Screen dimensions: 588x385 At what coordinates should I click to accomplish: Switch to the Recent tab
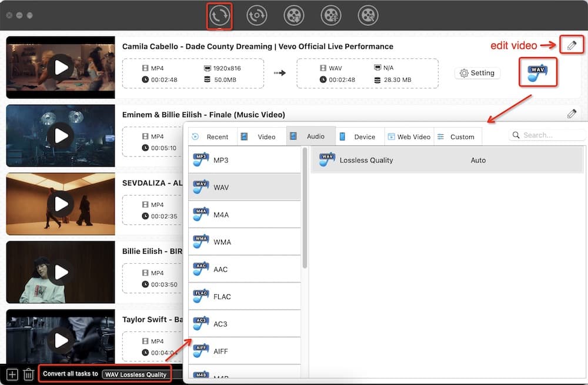click(213, 137)
